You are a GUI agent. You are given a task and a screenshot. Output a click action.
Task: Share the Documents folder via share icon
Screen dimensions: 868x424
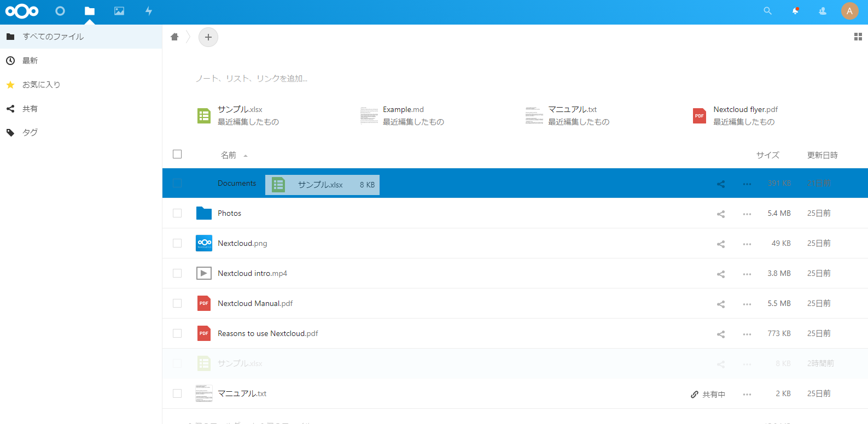[721, 184]
